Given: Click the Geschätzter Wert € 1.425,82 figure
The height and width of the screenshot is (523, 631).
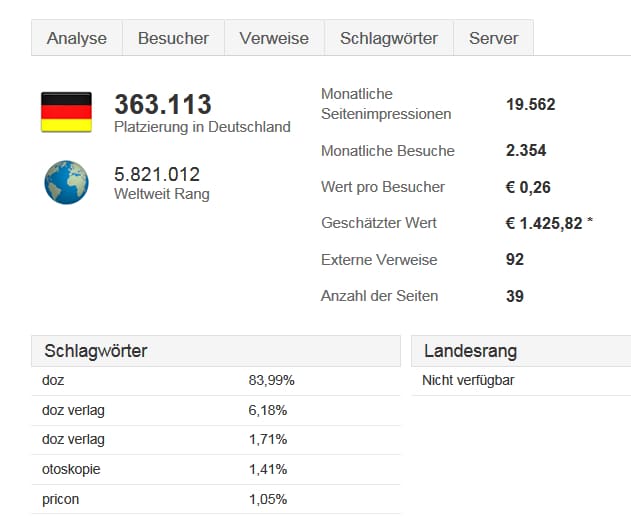Looking at the screenshot, I should (545, 223).
